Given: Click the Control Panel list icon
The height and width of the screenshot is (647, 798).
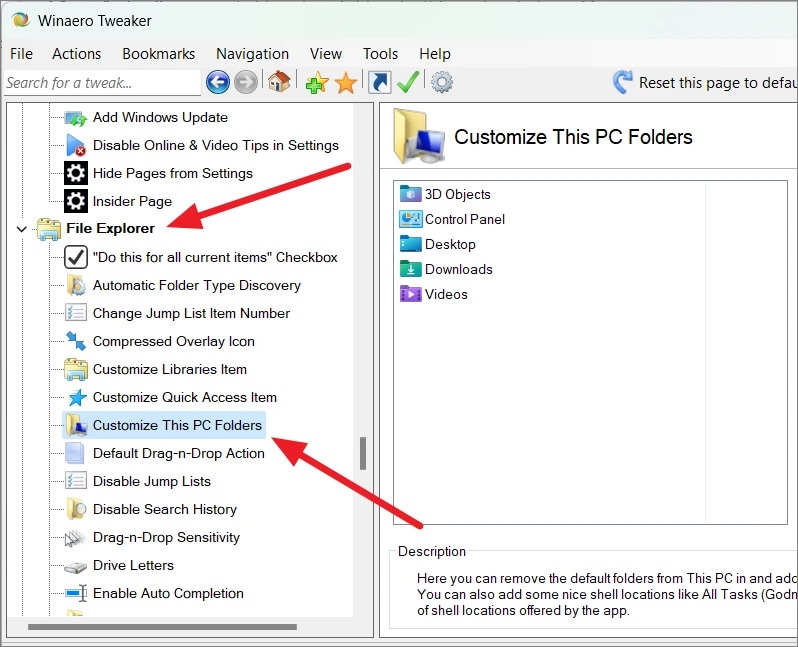Looking at the screenshot, I should click(410, 219).
